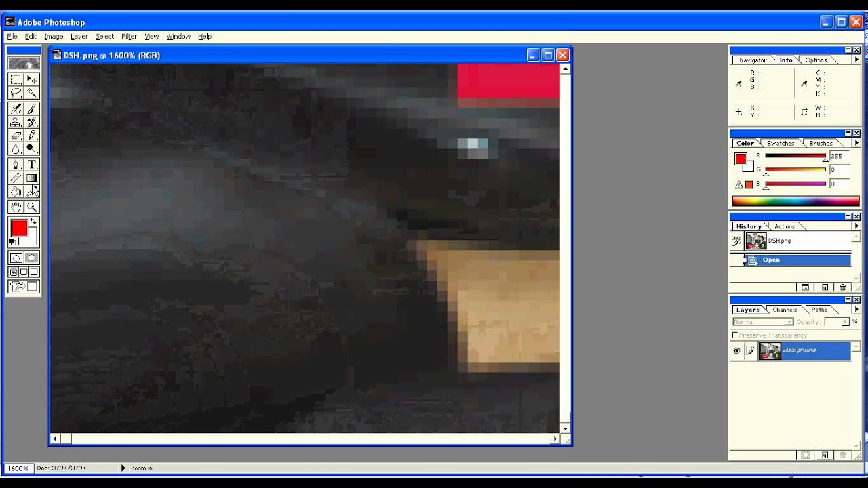Switch to the Channels tab

[x=785, y=310]
